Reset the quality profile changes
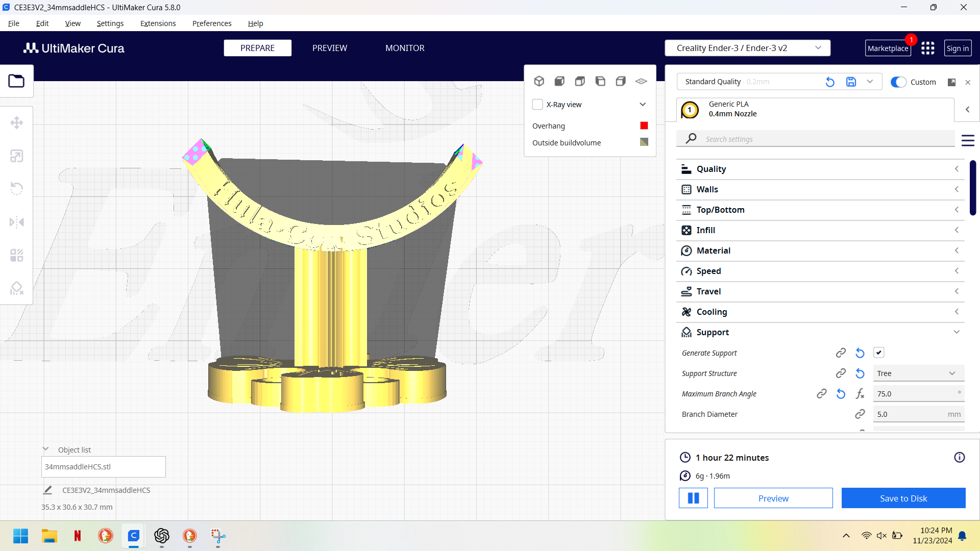980x551 pixels. point(830,82)
